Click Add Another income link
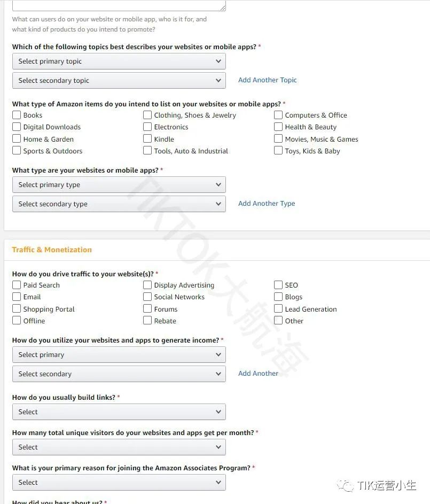The width and height of the screenshot is (430, 504). click(x=258, y=374)
